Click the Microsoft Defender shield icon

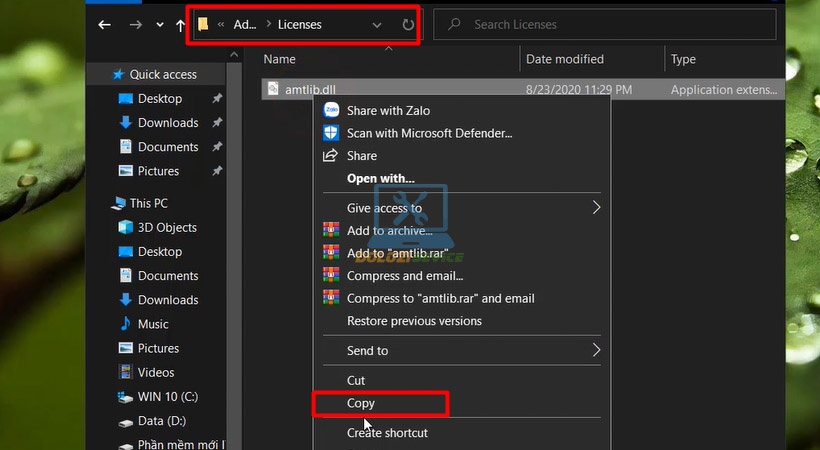click(331, 133)
